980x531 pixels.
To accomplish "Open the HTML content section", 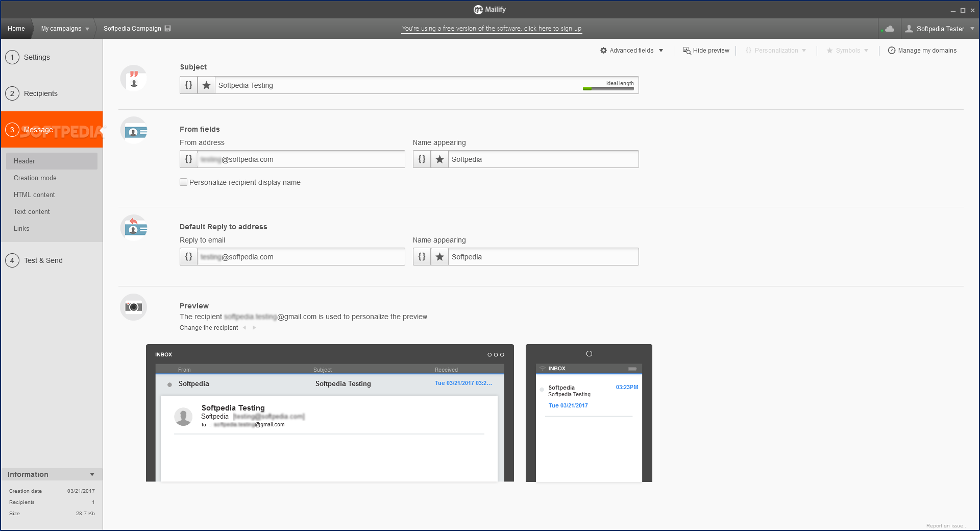I will click(x=34, y=195).
